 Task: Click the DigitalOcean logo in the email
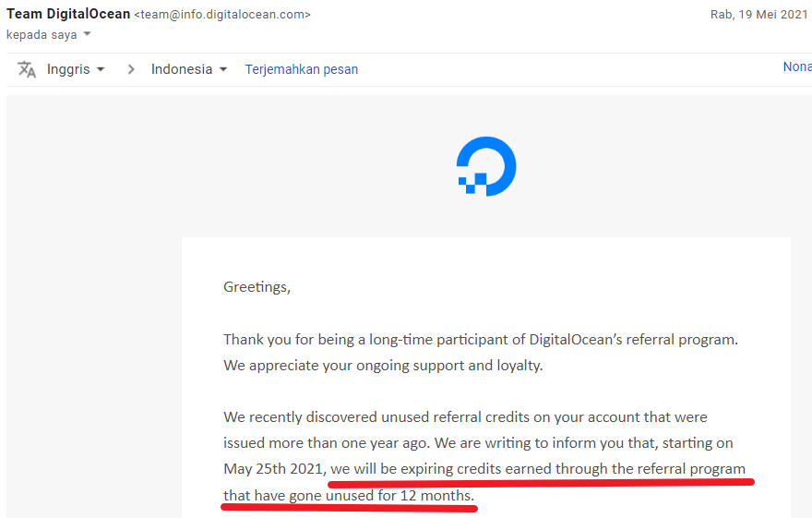[486, 166]
